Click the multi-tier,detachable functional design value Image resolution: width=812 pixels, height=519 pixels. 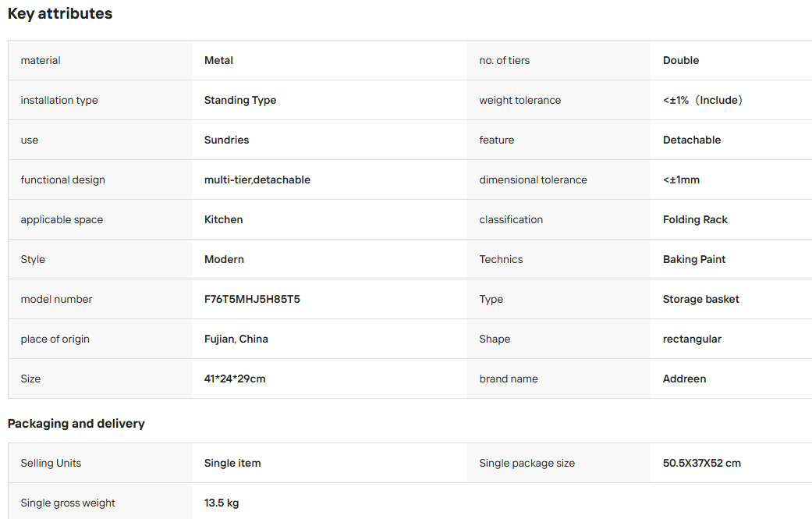257,180
